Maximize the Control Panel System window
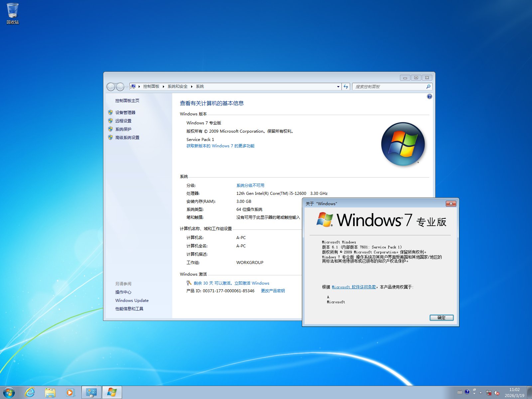The width and height of the screenshot is (532, 399). tap(416, 77)
